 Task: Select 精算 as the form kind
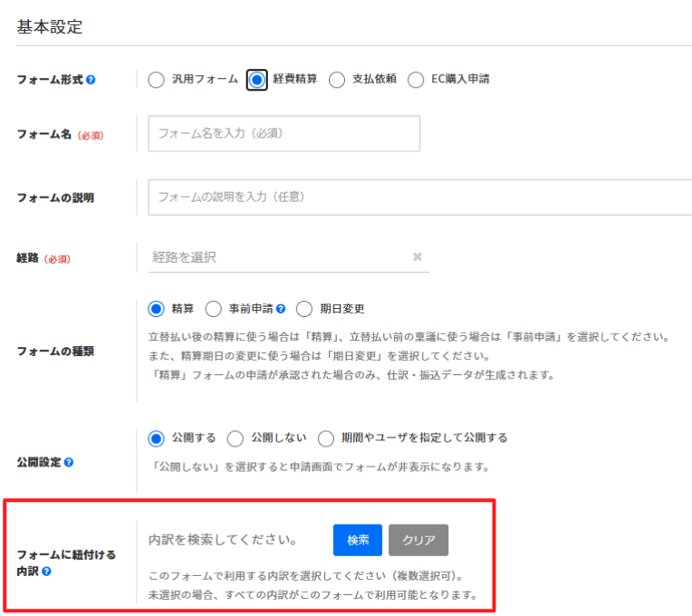pos(156,309)
